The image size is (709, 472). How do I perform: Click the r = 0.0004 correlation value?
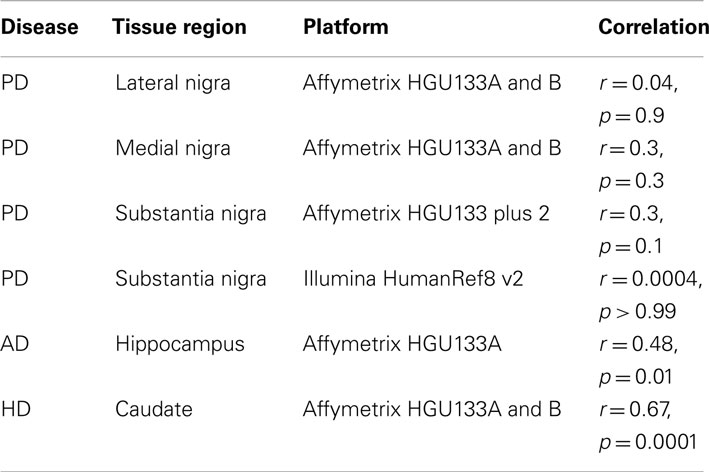651,279
